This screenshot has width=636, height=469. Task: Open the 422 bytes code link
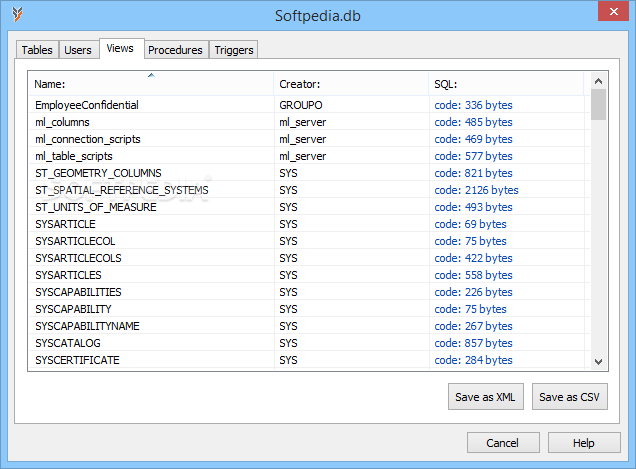click(x=473, y=258)
